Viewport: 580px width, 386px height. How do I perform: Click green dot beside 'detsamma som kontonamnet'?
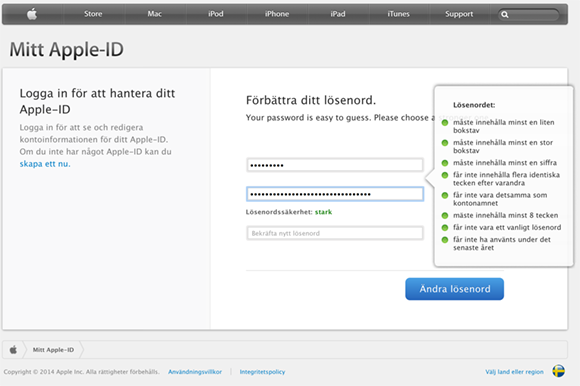[x=445, y=195]
